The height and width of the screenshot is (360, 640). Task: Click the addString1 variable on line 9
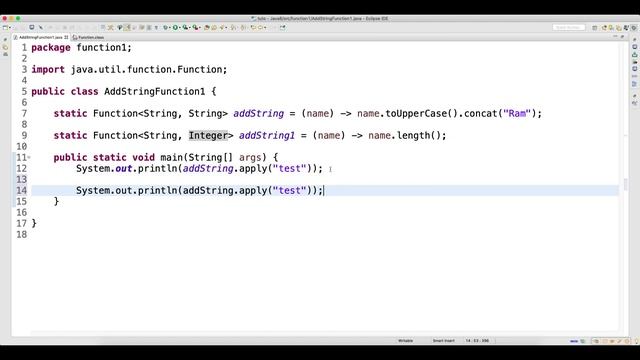(x=267, y=136)
